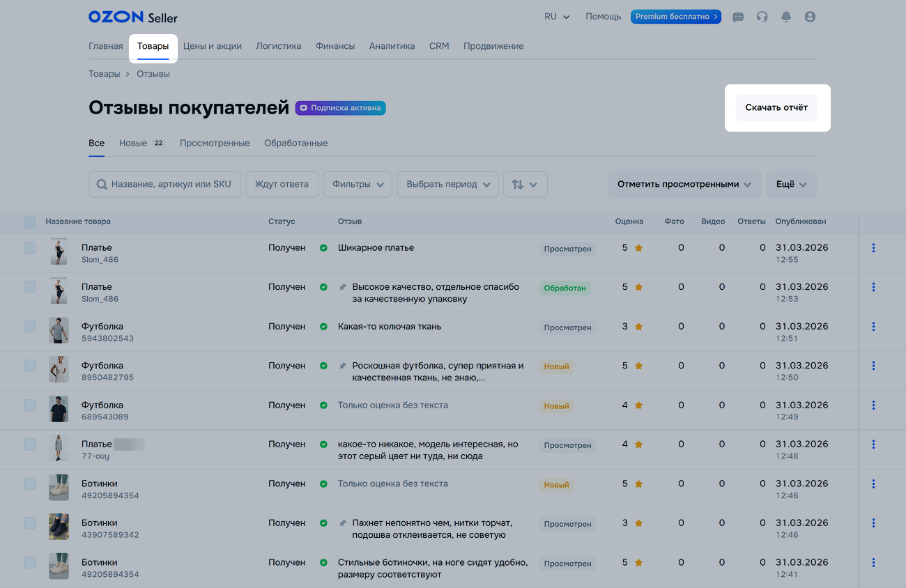
Task: Open notifications bell icon
Action: 786,17
